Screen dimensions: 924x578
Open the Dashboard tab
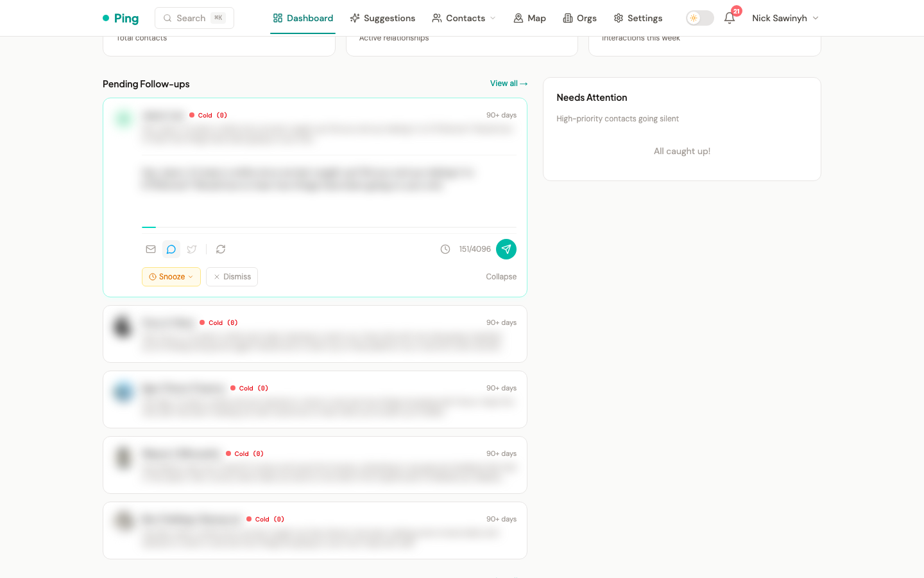point(303,18)
